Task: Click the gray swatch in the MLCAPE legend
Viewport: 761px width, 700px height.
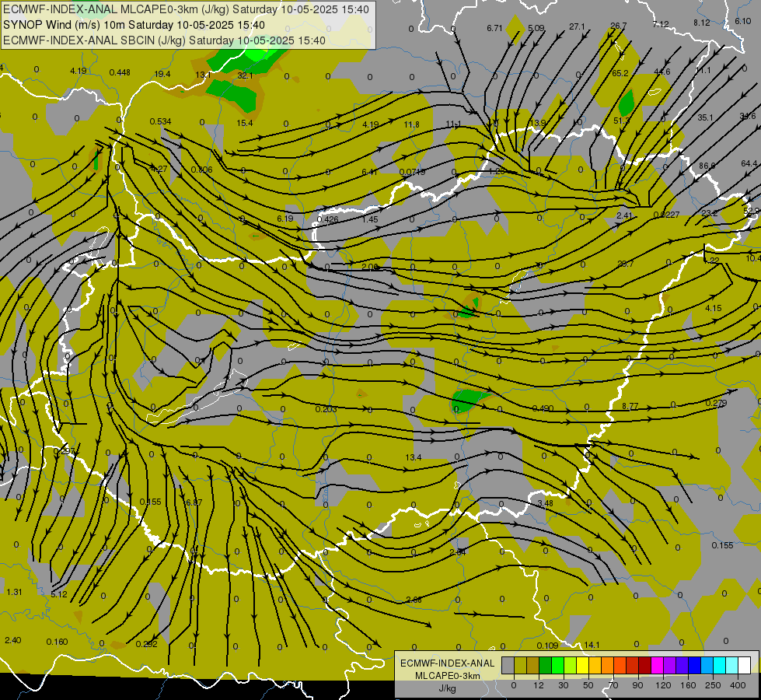Action: tap(508, 665)
